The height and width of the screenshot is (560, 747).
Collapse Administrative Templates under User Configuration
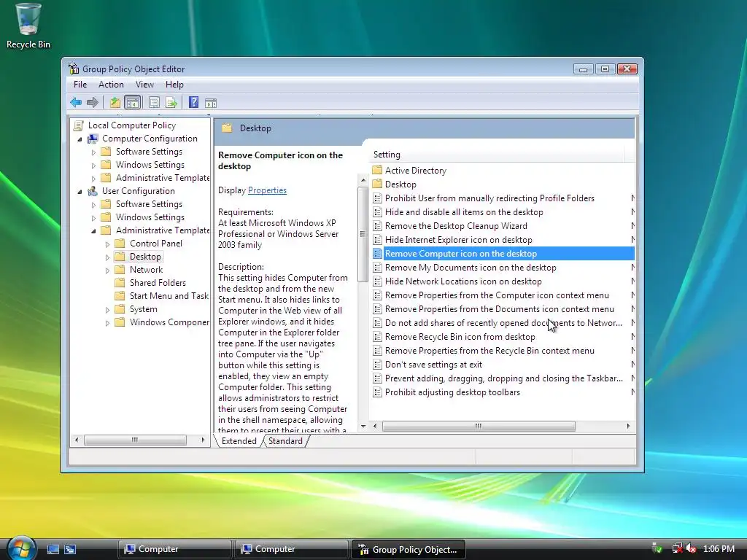pyautogui.click(x=93, y=231)
